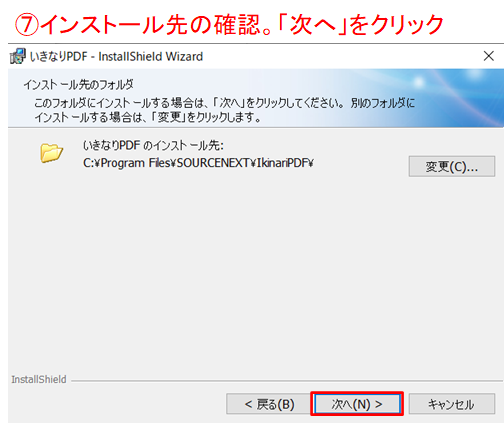Click the horizontal separator line beside InstallShield

pos(287,380)
